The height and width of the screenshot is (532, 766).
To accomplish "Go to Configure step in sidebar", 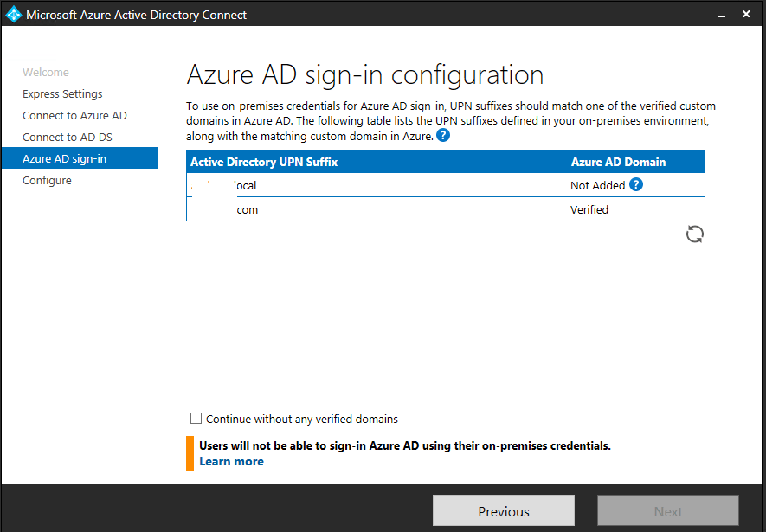I will coord(47,181).
